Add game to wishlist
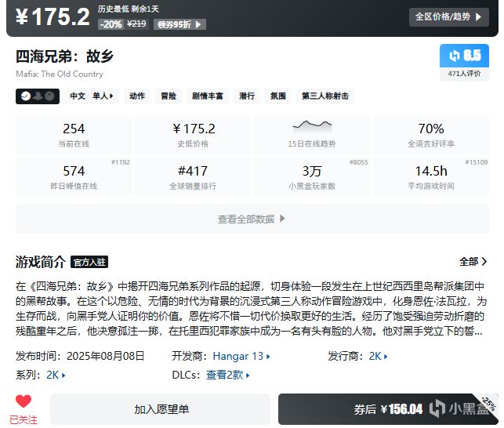The width and height of the screenshot is (504, 428). (160, 409)
